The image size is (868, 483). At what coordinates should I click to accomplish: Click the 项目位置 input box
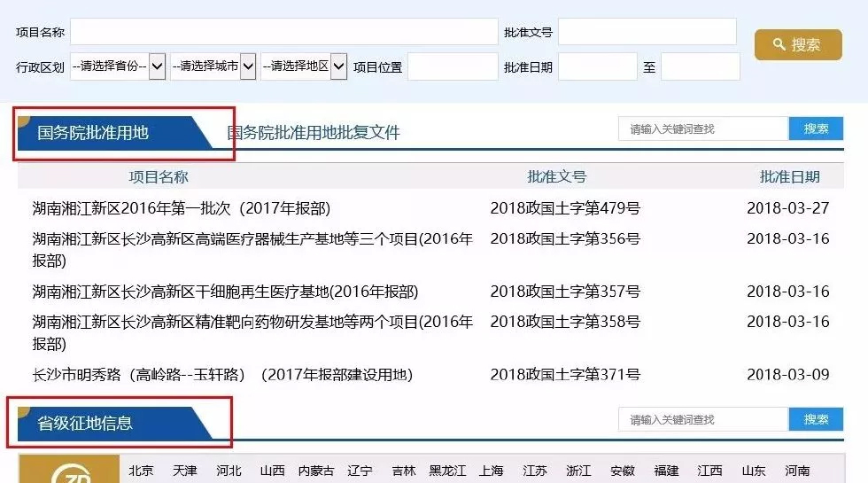point(453,66)
